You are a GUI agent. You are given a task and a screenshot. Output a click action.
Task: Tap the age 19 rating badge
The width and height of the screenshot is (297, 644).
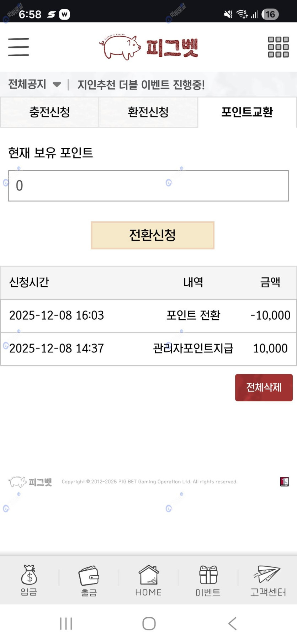click(284, 482)
